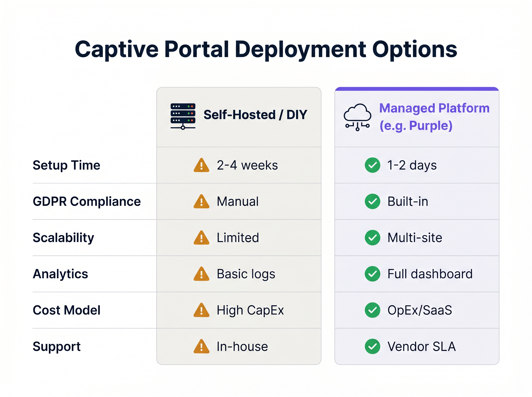Click the check icon beside Full dashboard
This screenshot has width=532, height=397.
tap(372, 274)
